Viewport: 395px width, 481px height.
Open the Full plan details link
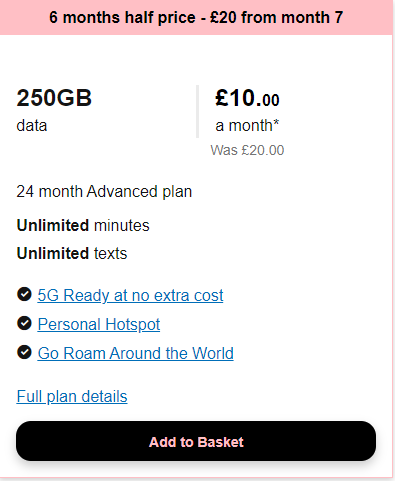(72, 396)
